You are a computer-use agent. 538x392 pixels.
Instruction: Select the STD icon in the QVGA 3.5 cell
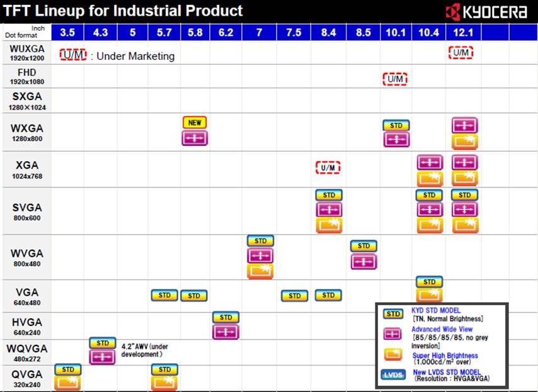pyautogui.click(x=68, y=369)
